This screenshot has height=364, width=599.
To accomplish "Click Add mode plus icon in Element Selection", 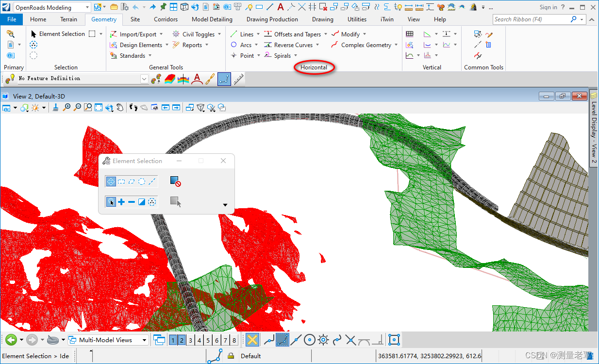I will [121, 201].
